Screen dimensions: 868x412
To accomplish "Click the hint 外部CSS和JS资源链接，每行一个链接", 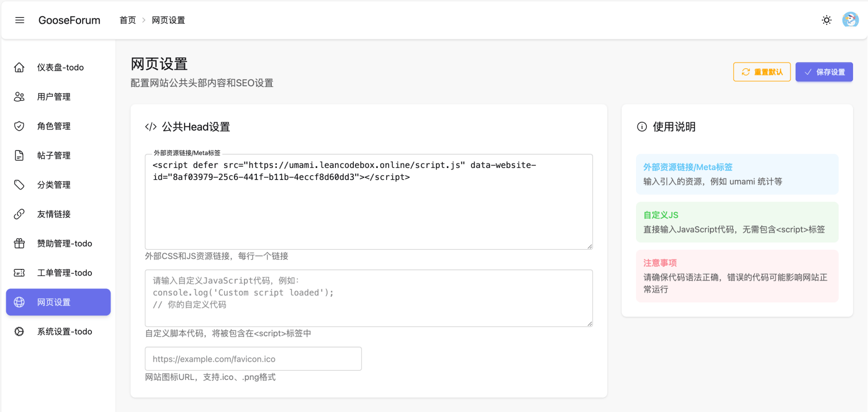I will click(216, 256).
